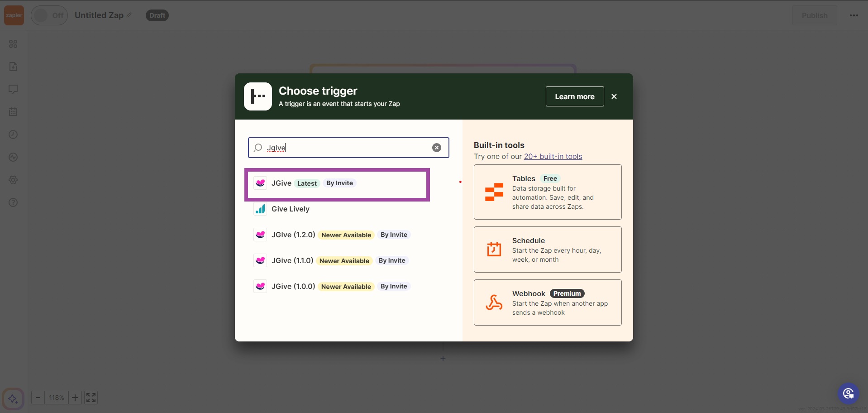Click the trigger icon in the dialog header
Viewport: 868px width, 413px height.
click(258, 96)
